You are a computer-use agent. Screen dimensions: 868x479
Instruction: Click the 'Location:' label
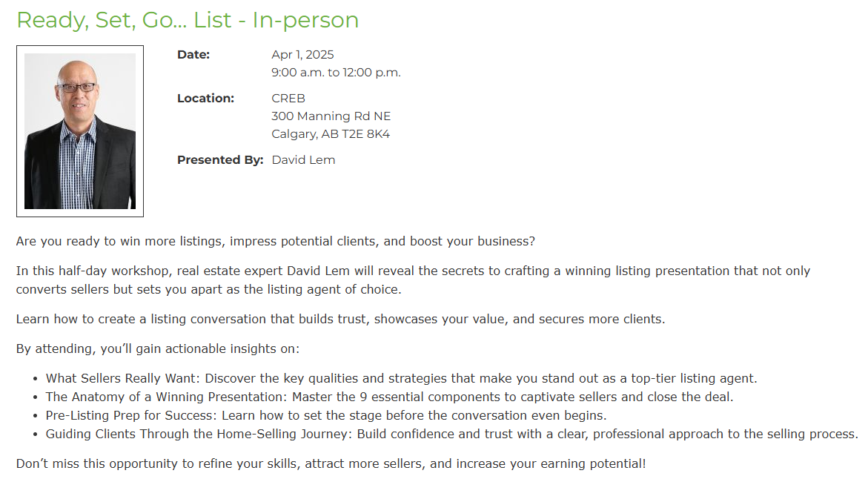pyautogui.click(x=205, y=98)
